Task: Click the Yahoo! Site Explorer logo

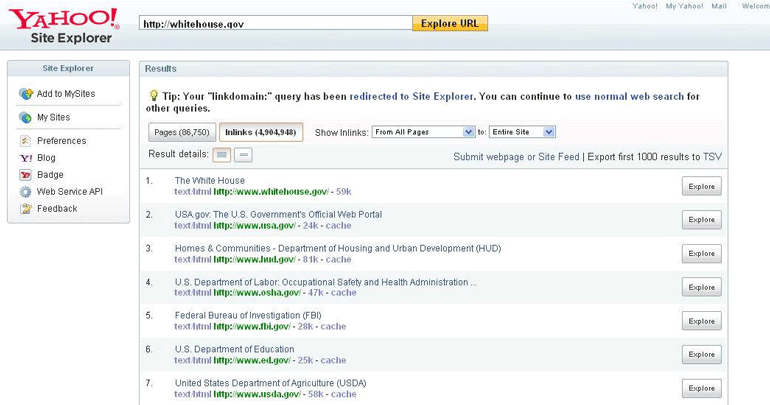Action: [64, 26]
